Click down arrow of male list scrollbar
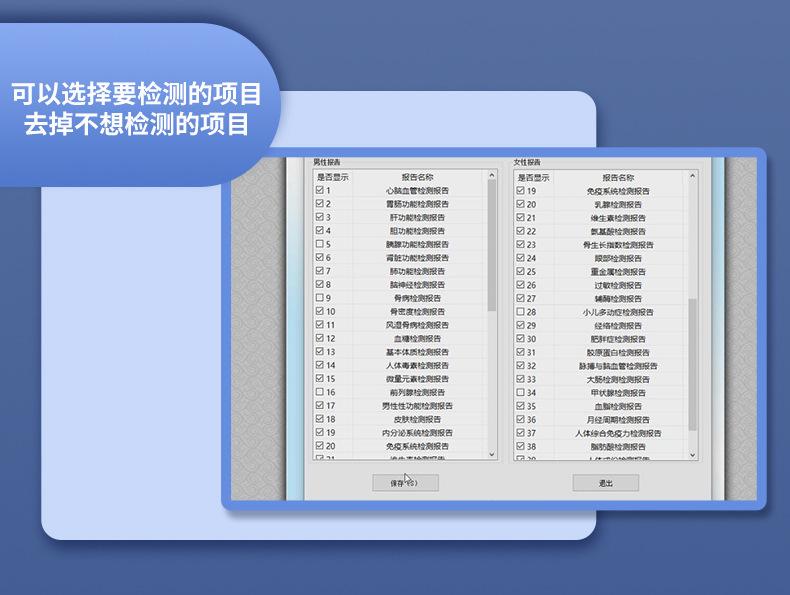This screenshot has height=595, width=790. (x=492, y=455)
